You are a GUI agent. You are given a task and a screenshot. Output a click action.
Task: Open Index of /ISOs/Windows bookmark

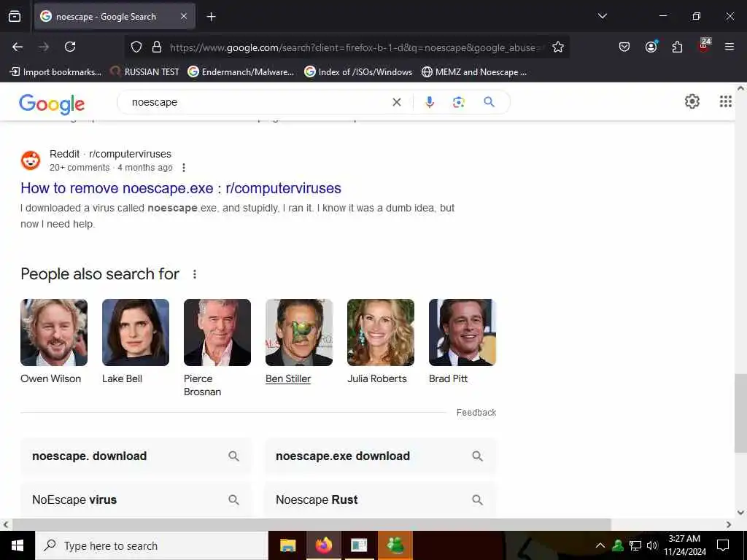(x=358, y=72)
